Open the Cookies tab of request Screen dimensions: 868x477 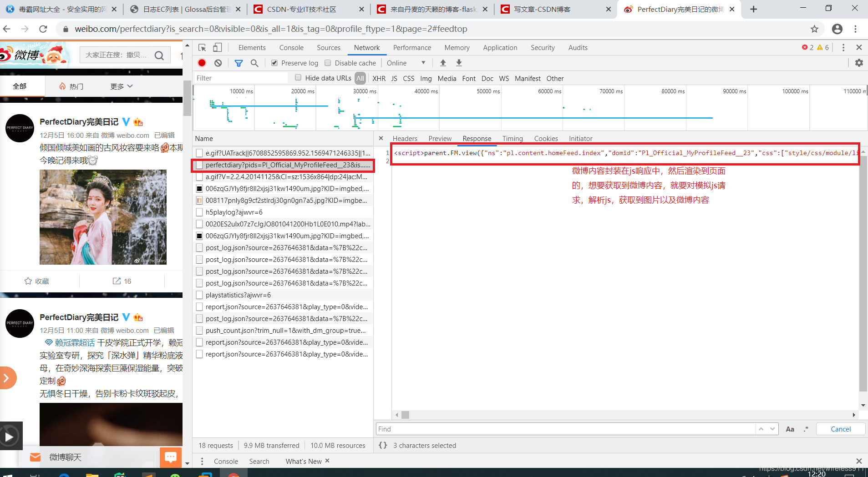pos(546,138)
